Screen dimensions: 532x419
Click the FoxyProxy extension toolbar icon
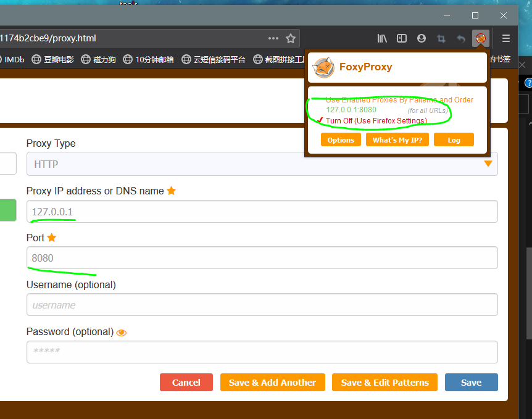(x=480, y=38)
